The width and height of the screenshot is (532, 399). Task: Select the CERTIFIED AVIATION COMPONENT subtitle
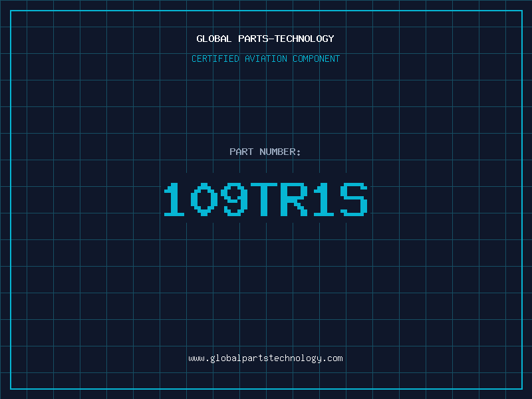265,59
